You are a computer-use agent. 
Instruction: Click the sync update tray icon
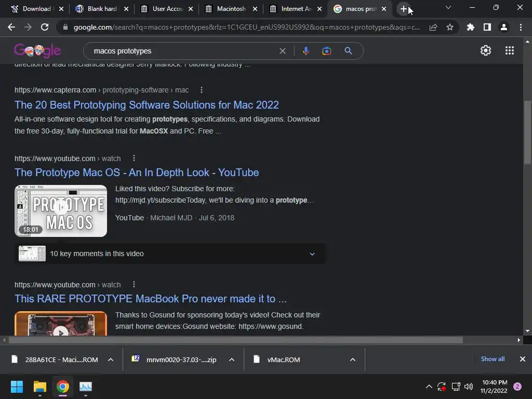pos(442,387)
